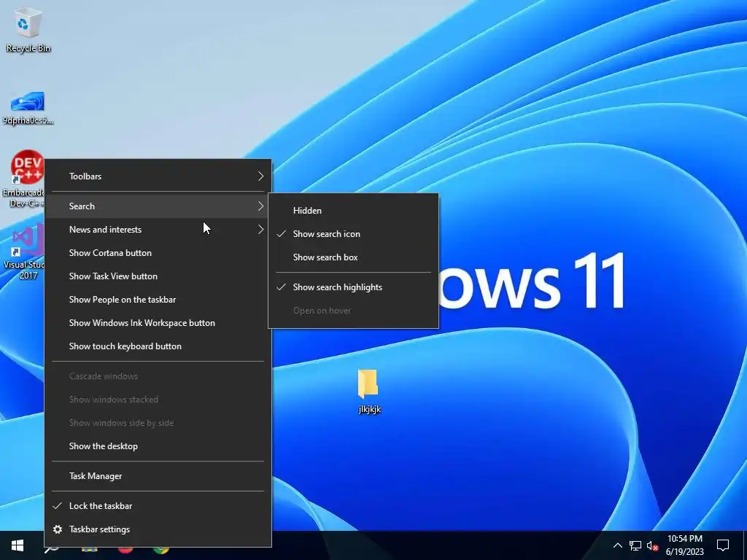Open the Recycle Bin desktop icon
This screenshot has height=560, width=747.
coord(28,30)
